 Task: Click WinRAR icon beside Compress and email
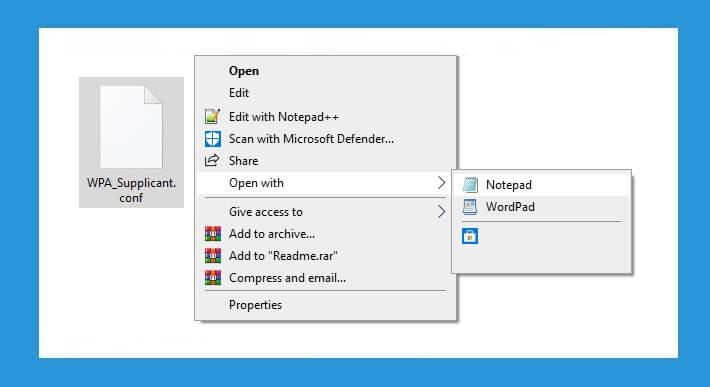coord(213,277)
